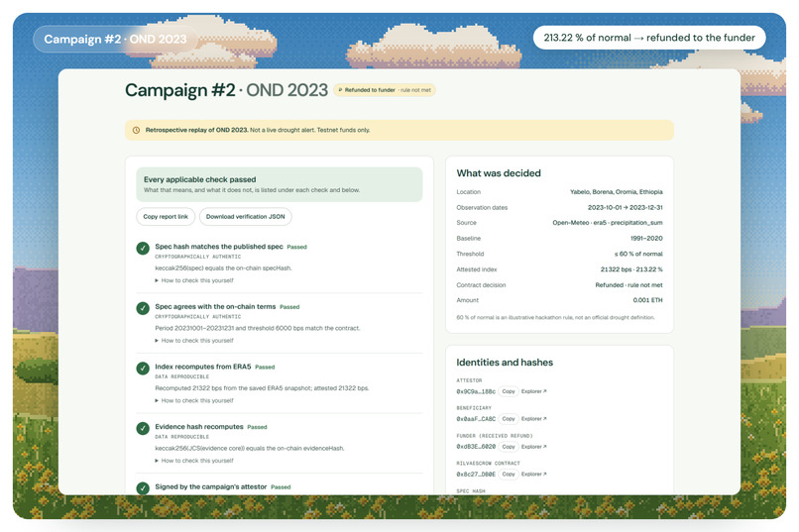Click the 'keccak256(spec) equals the on-chain specHash' text
The height and width of the screenshot is (532, 799).
pos(223,267)
